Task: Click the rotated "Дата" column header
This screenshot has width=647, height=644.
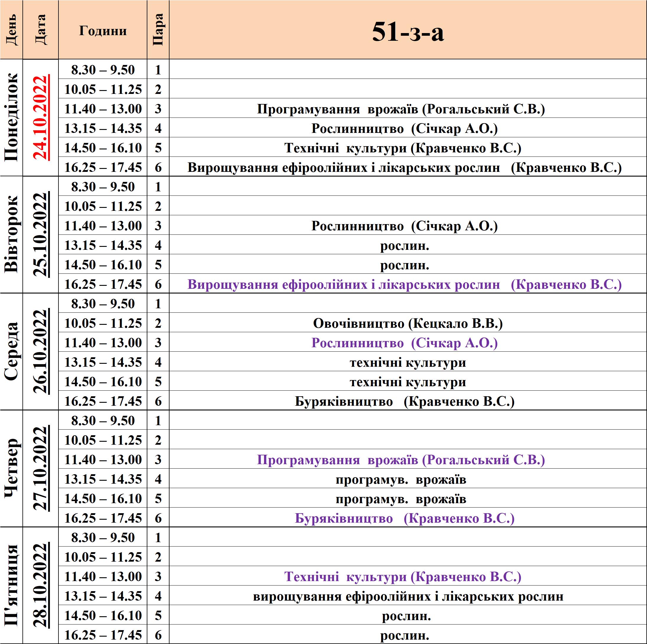Action: 40,30
